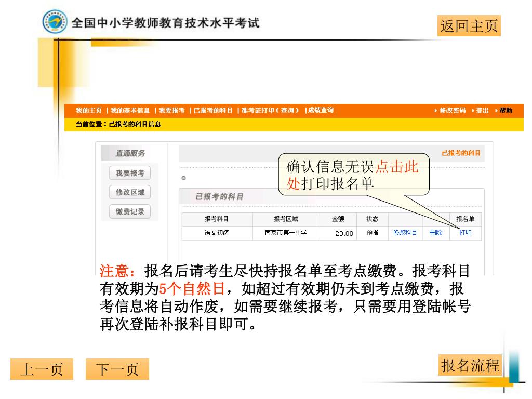Go back via 返回主页 button
This screenshot has height=399, width=532.
(x=469, y=26)
